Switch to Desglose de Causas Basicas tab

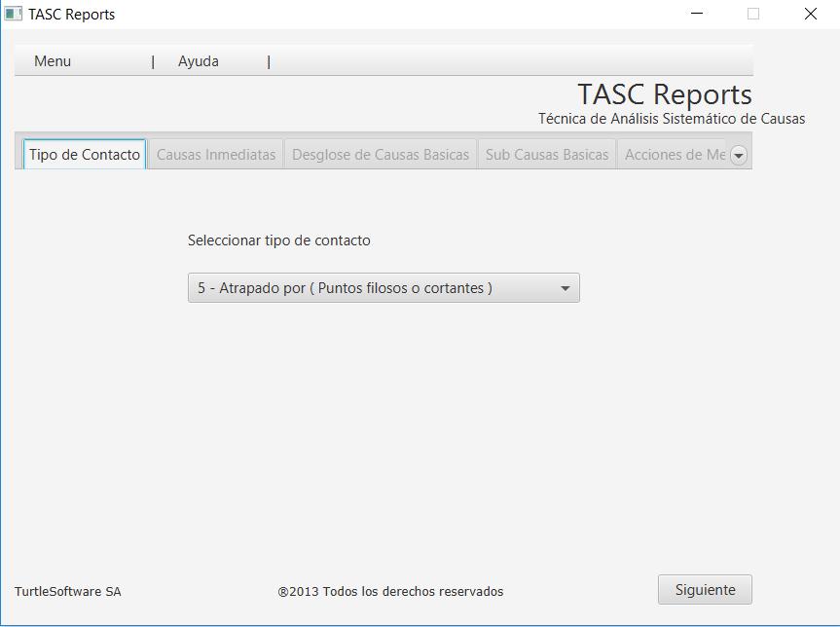click(x=381, y=155)
